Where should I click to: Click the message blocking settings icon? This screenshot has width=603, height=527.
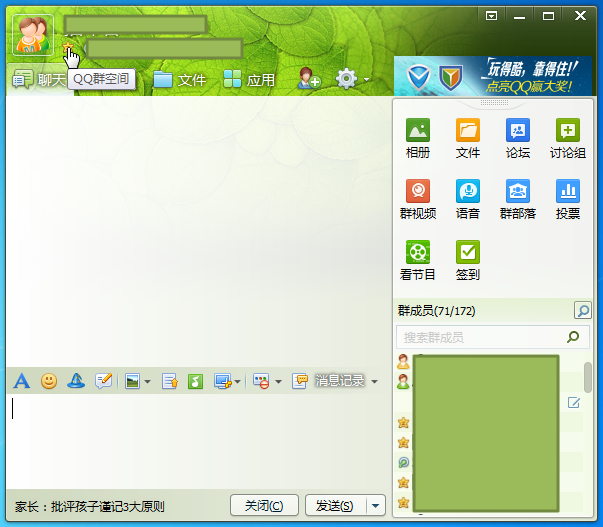point(261,382)
